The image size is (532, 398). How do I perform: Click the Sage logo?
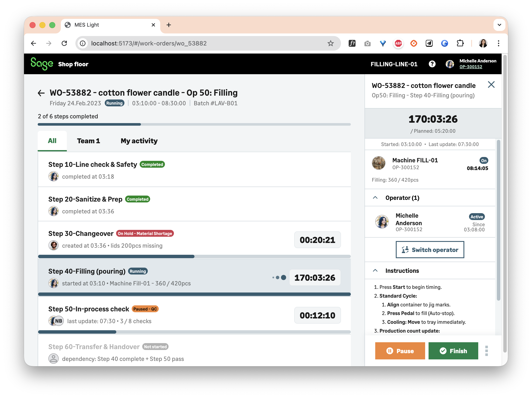(x=42, y=64)
